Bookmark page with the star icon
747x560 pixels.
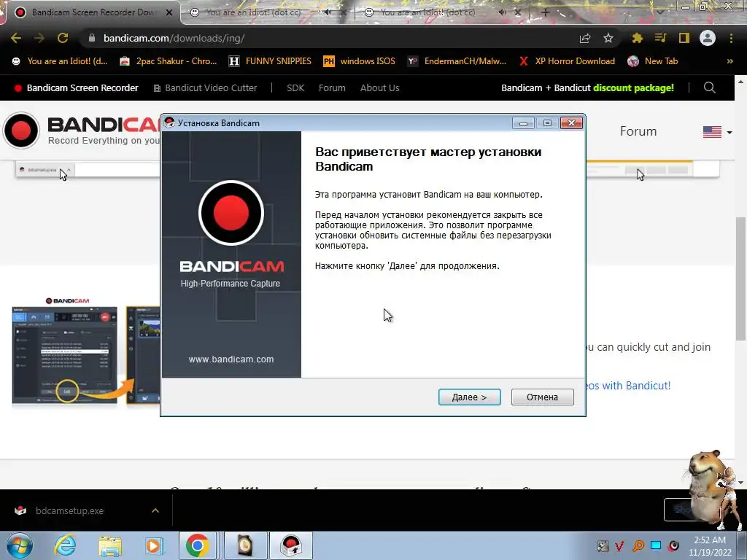tap(608, 38)
